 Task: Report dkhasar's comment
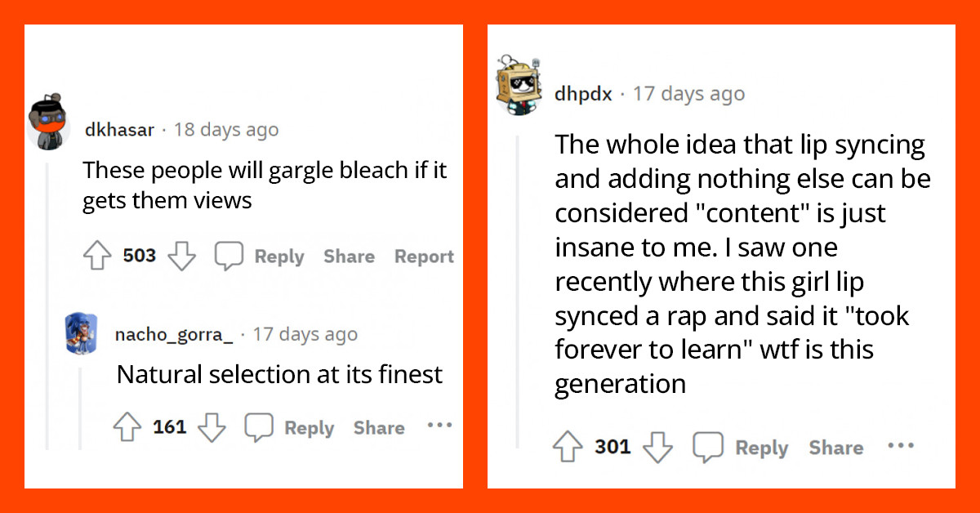coord(424,256)
